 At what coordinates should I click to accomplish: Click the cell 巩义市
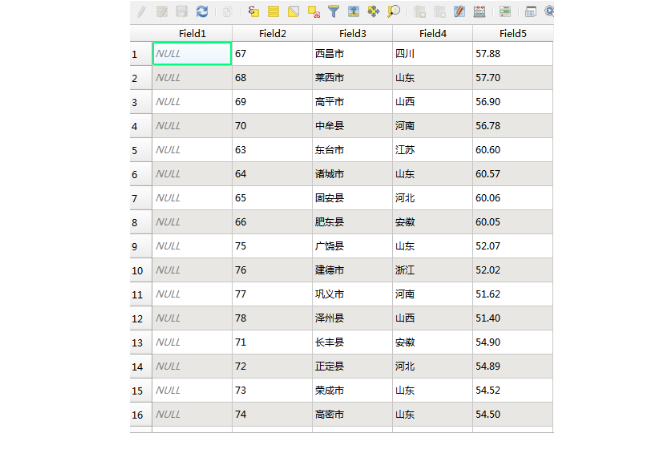[353, 294]
